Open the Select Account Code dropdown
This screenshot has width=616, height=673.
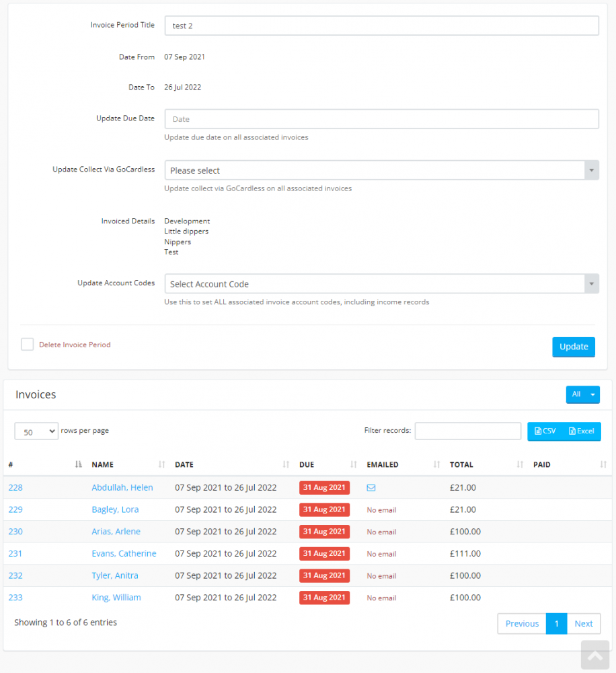click(381, 283)
